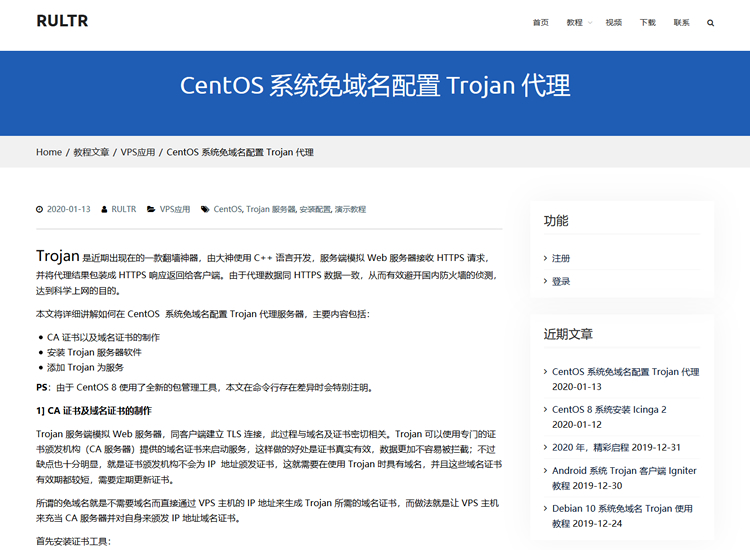Click the folder category icon
This screenshot has width=750, height=550.
pyautogui.click(x=151, y=209)
